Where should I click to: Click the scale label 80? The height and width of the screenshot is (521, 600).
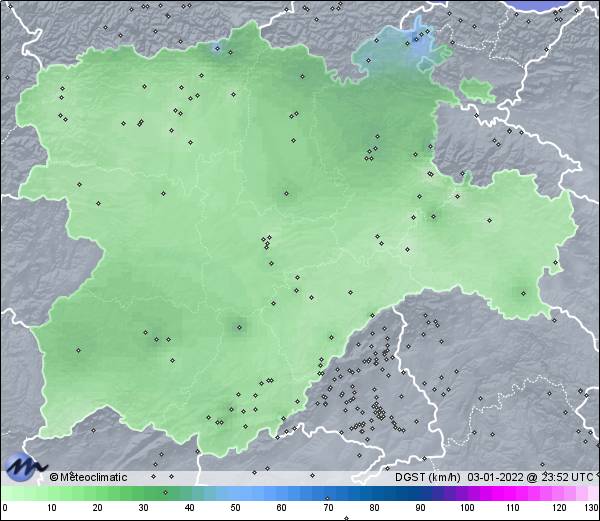click(x=374, y=508)
